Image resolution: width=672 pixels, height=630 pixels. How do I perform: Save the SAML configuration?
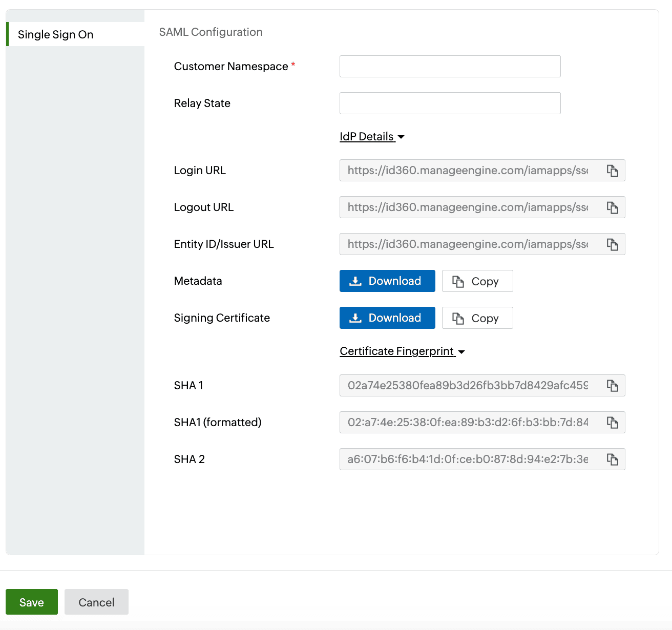point(32,602)
